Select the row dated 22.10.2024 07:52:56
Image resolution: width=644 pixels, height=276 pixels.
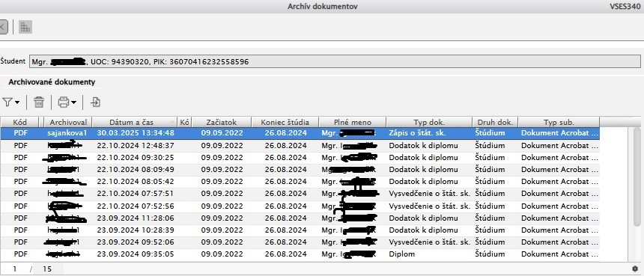[300, 206]
